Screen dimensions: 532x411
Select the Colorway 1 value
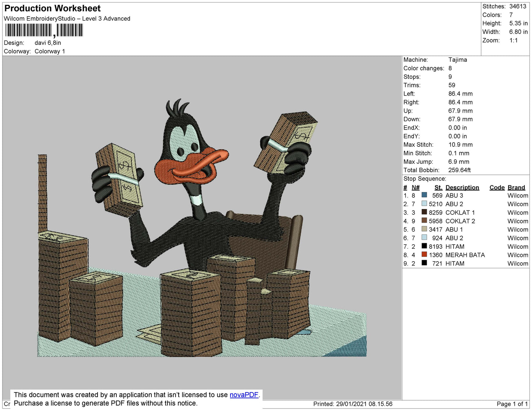tap(50, 52)
